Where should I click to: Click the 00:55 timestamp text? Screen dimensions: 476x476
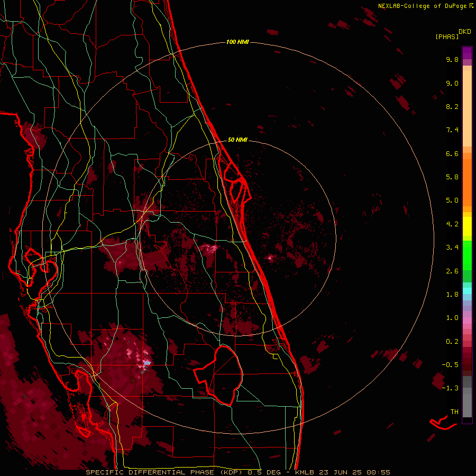378,472
